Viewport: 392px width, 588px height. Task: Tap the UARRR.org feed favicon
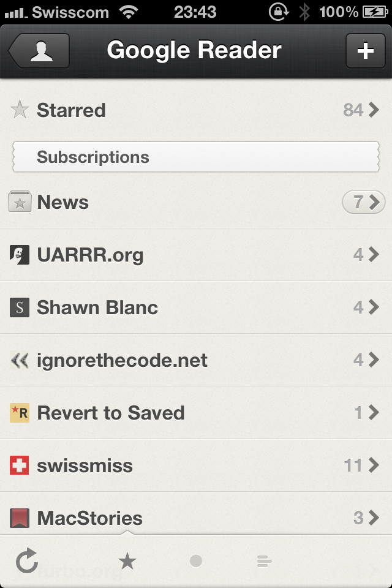tap(20, 255)
